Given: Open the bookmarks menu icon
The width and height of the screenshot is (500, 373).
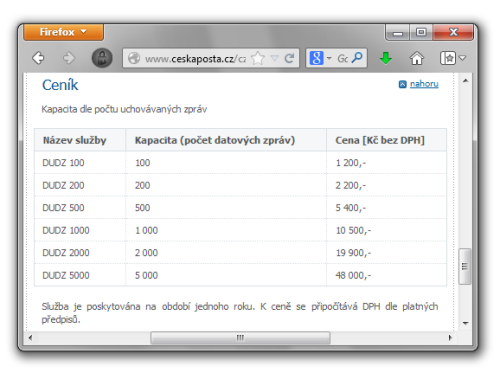Looking at the screenshot, I should (x=448, y=58).
